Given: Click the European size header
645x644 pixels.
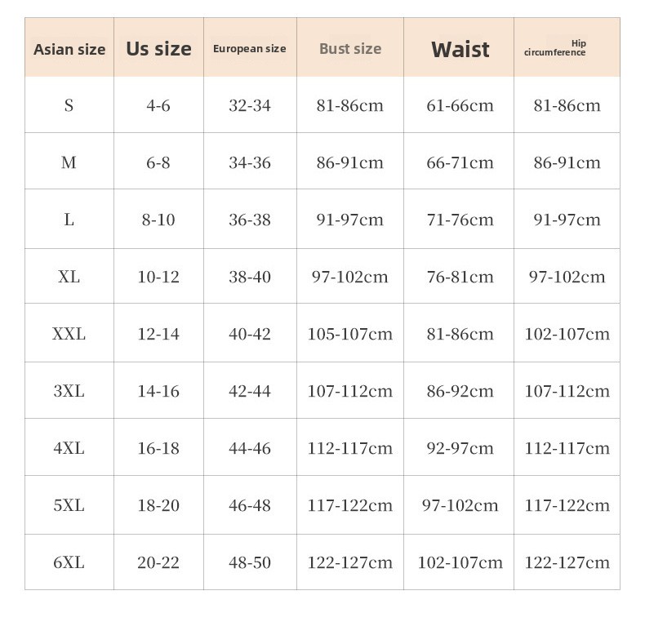Looking at the screenshot, I should (x=249, y=48).
